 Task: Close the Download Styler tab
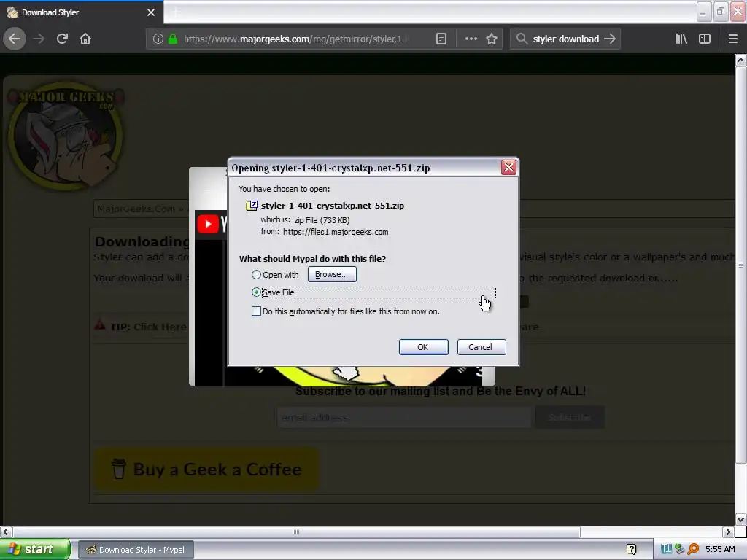click(x=151, y=12)
